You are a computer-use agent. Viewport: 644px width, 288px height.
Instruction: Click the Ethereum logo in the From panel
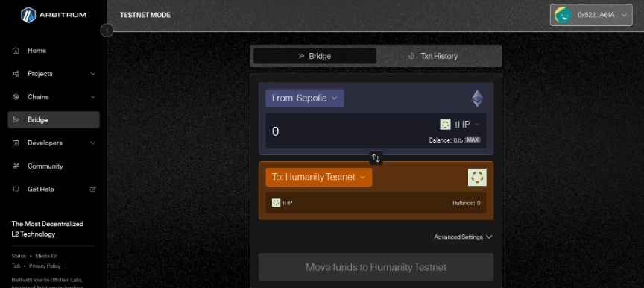click(477, 98)
